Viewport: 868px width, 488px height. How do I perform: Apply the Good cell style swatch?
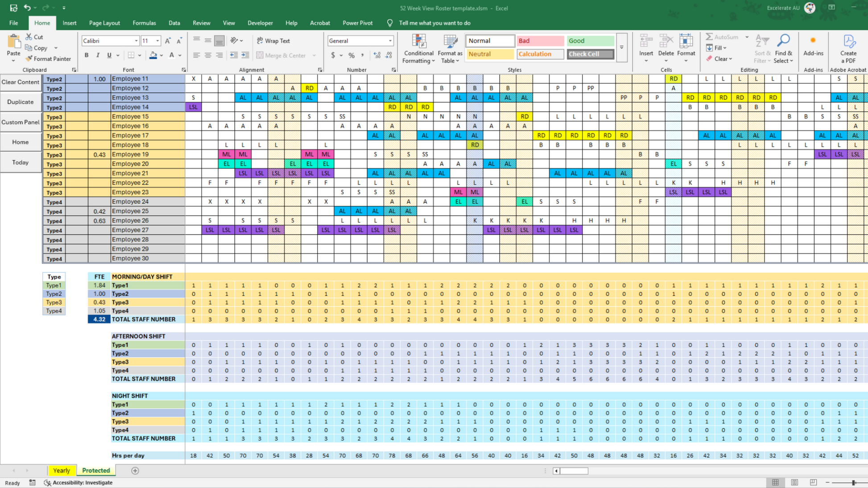pos(590,41)
